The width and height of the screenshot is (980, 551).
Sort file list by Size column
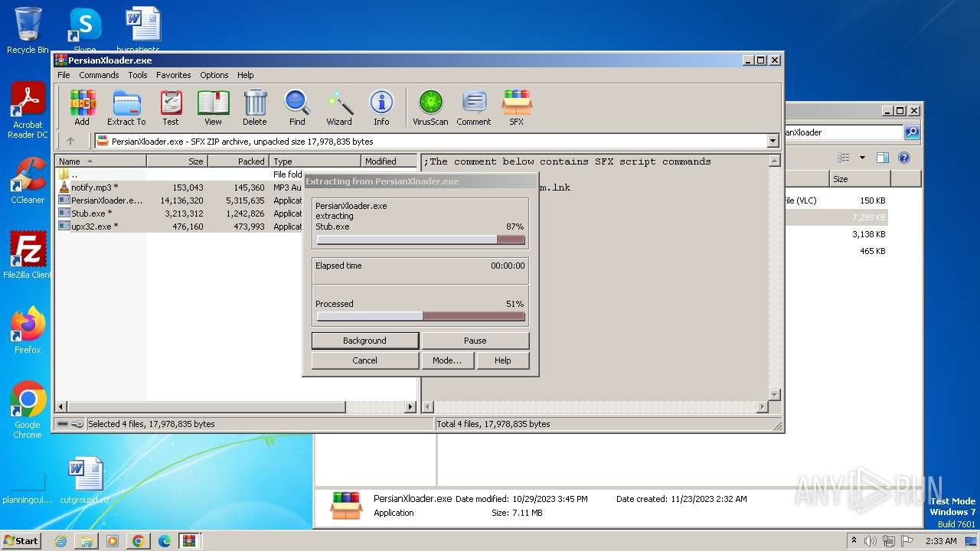coord(177,161)
